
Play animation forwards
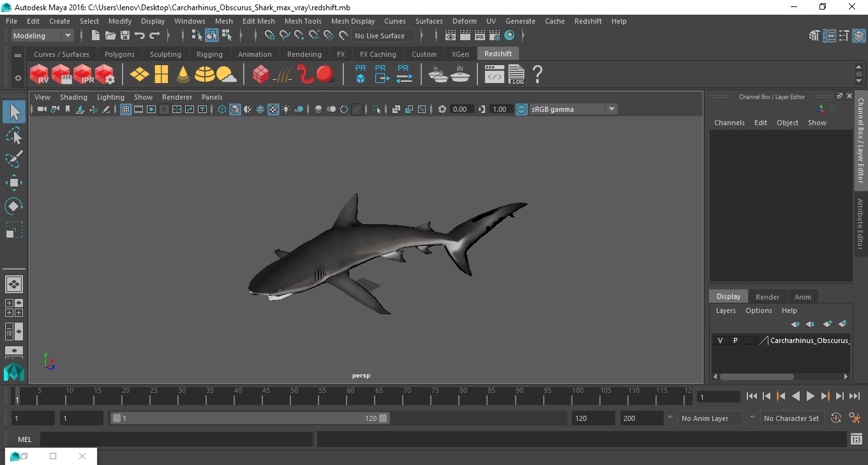811,396
